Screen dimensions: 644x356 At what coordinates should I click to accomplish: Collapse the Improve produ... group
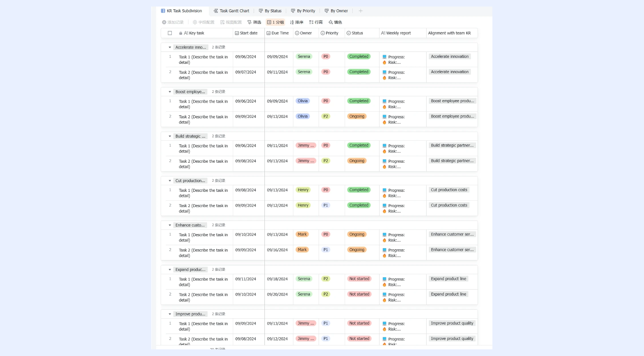[170, 314]
